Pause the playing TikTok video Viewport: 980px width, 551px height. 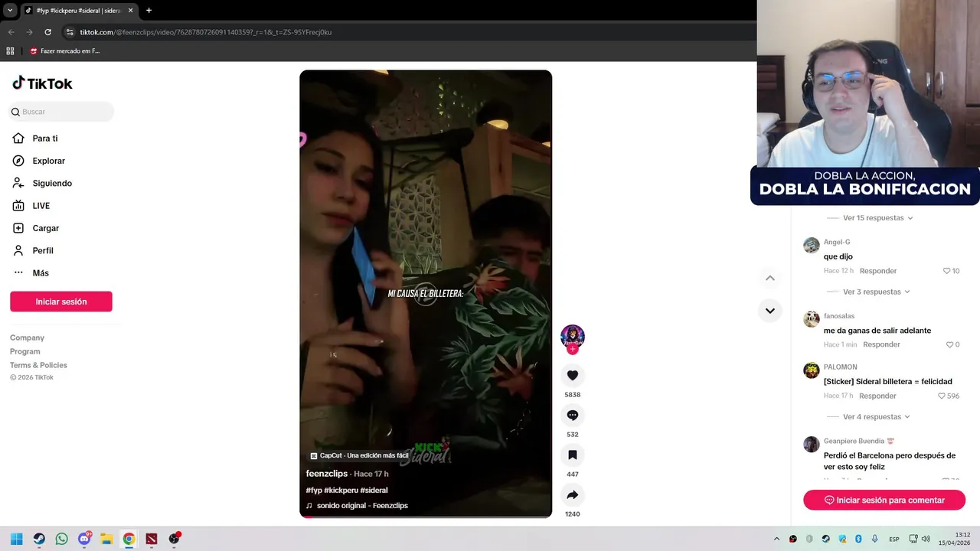point(426,293)
